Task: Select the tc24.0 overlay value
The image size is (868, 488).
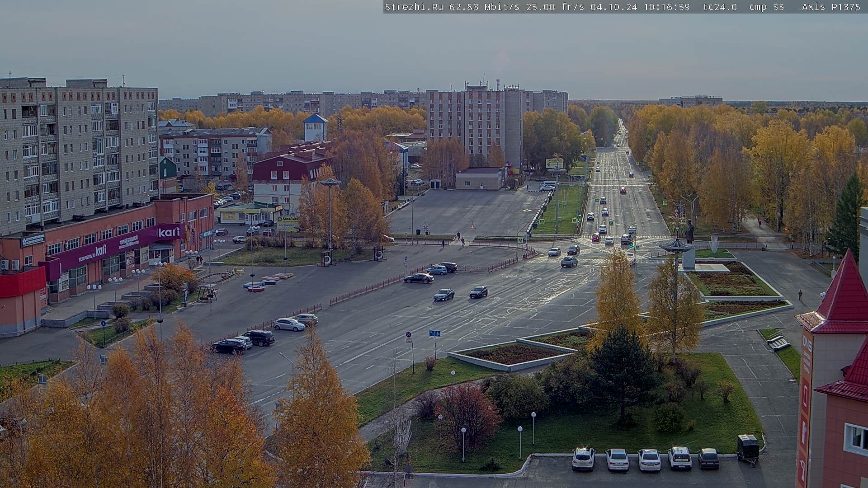Action: coord(720,7)
